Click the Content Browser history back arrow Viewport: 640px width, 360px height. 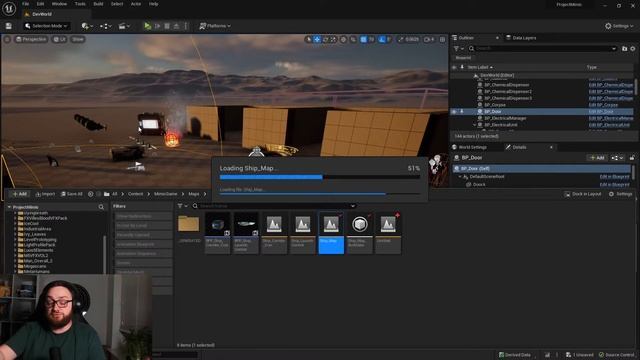tap(91, 194)
